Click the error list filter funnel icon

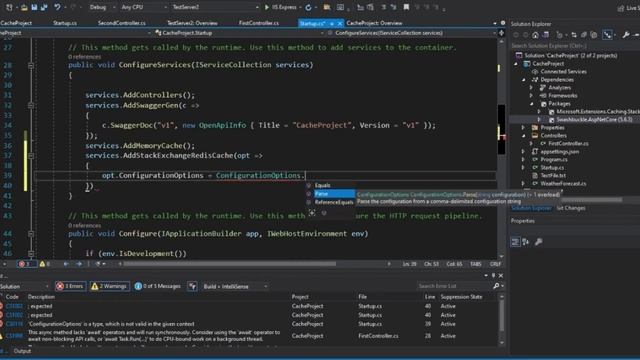[x=192, y=286]
